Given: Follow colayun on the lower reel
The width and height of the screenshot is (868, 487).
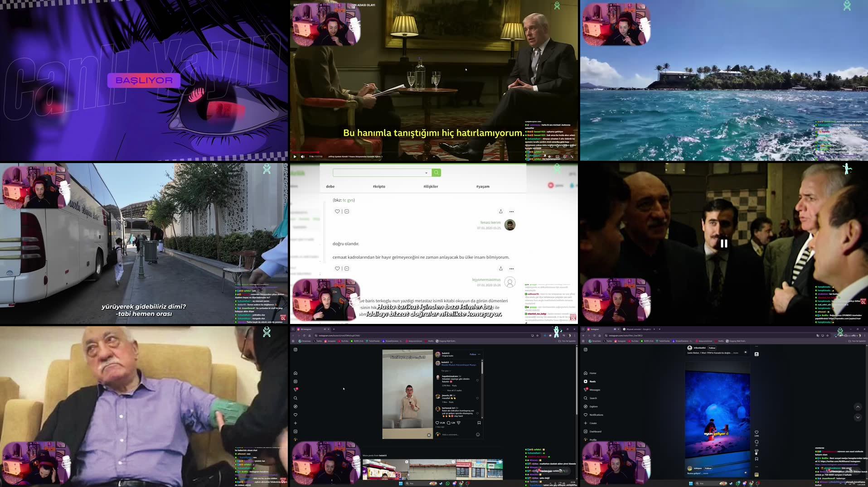Looking at the screenshot, I should click(708, 468).
